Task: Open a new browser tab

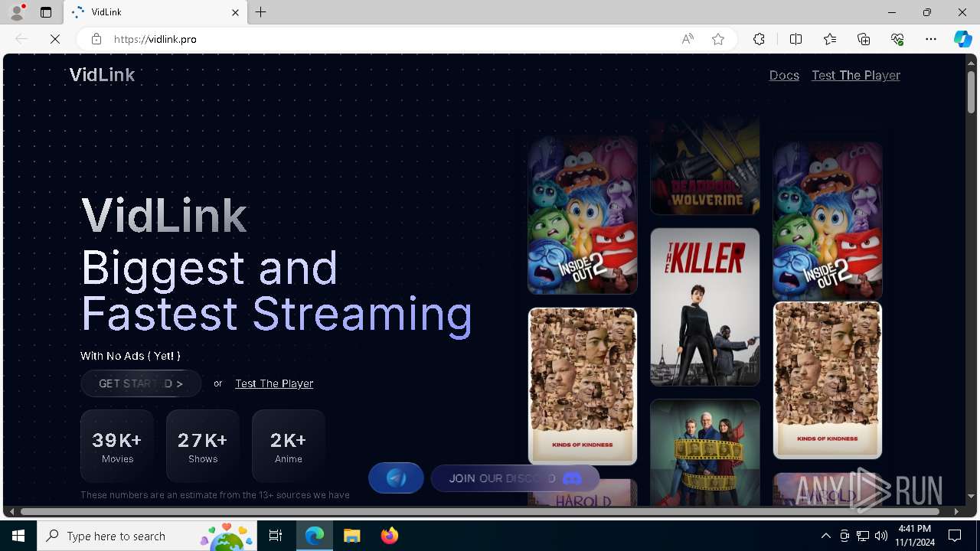Action: [261, 12]
